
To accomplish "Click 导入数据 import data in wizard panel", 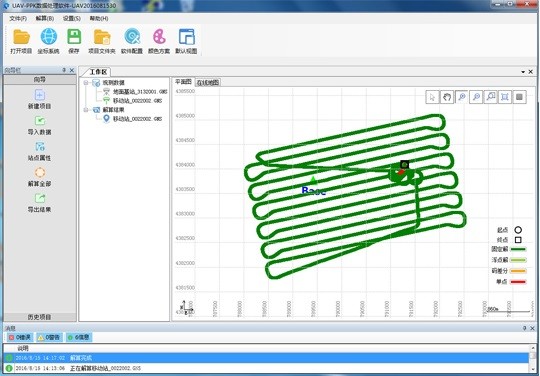I will coord(40,125).
